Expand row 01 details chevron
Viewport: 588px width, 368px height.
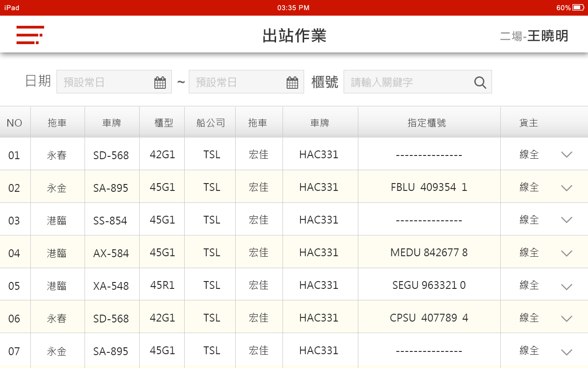(x=566, y=155)
